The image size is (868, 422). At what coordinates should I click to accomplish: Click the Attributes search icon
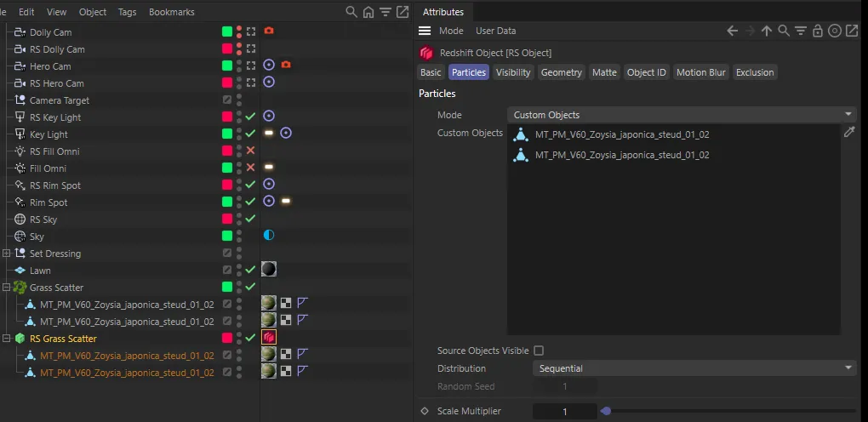coord(783,31)
